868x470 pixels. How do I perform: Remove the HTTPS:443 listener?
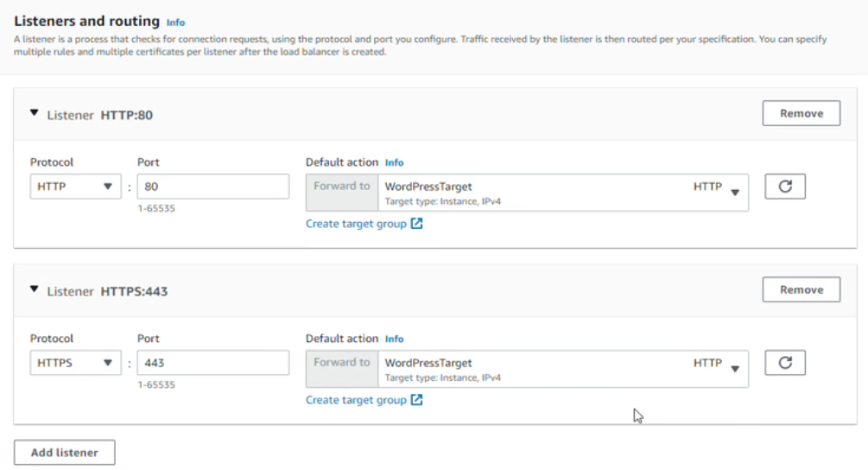801,289
